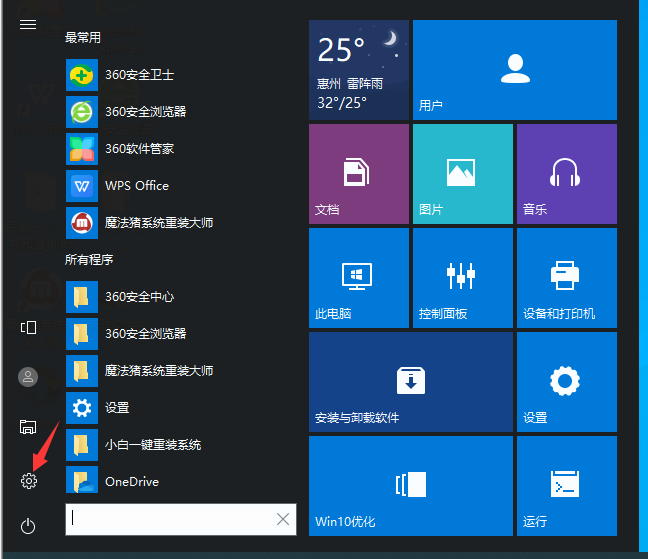This screenshot has height=559, width=648.
Task: Open 360安全浏览器 in most used list
Action: point(126,112)
